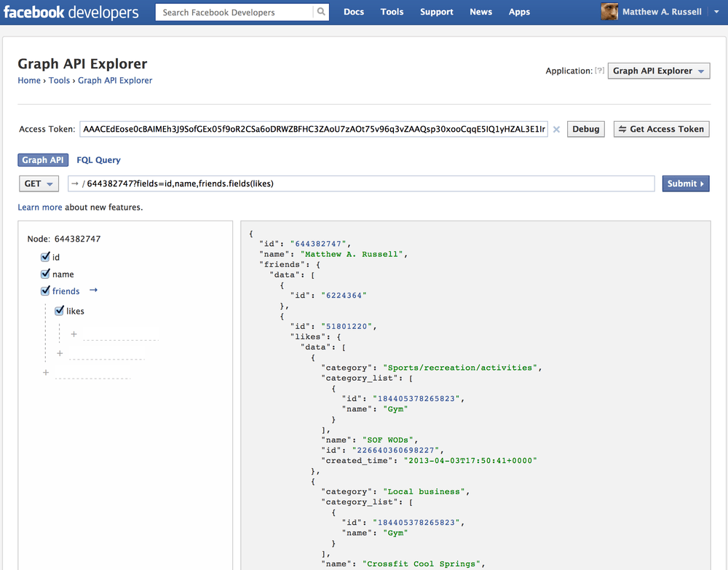728x570 pixels.
Task: Click bottom-most plus icon to add field
Action: click(x=46, y=373)
